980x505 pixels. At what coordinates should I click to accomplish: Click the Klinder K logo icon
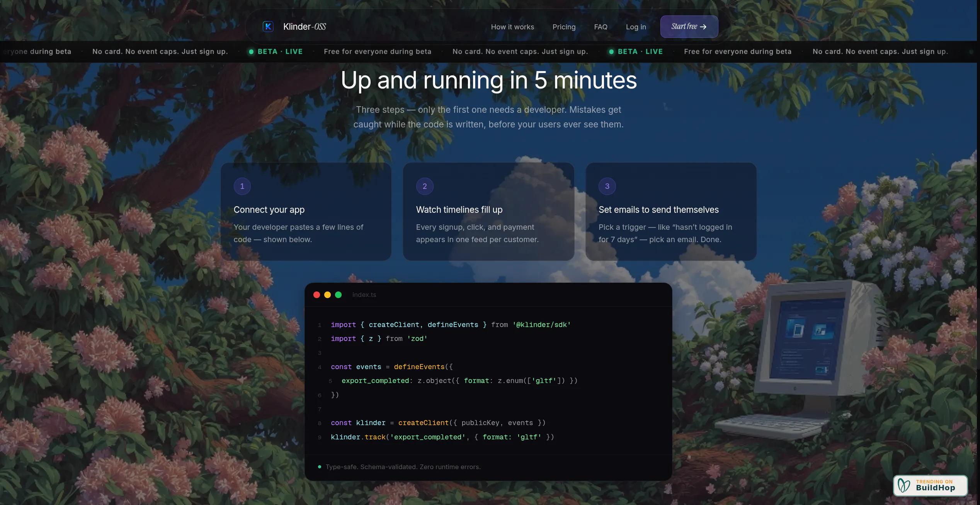268,27
